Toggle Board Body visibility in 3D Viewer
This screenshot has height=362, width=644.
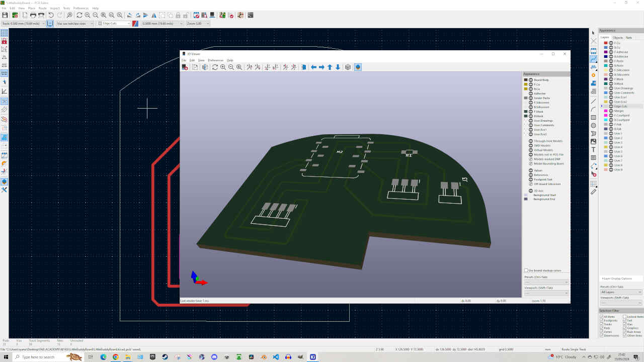point(531,80)
